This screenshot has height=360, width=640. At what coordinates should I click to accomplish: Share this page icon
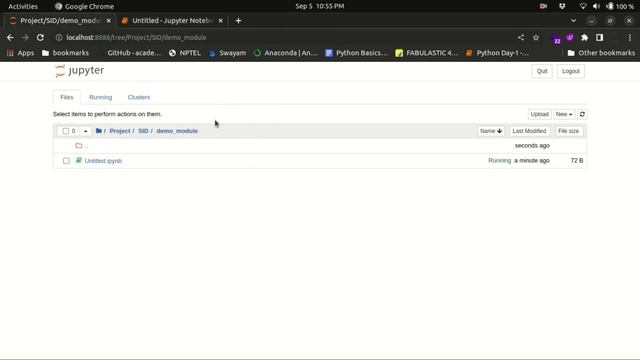(x=521, y=38)
